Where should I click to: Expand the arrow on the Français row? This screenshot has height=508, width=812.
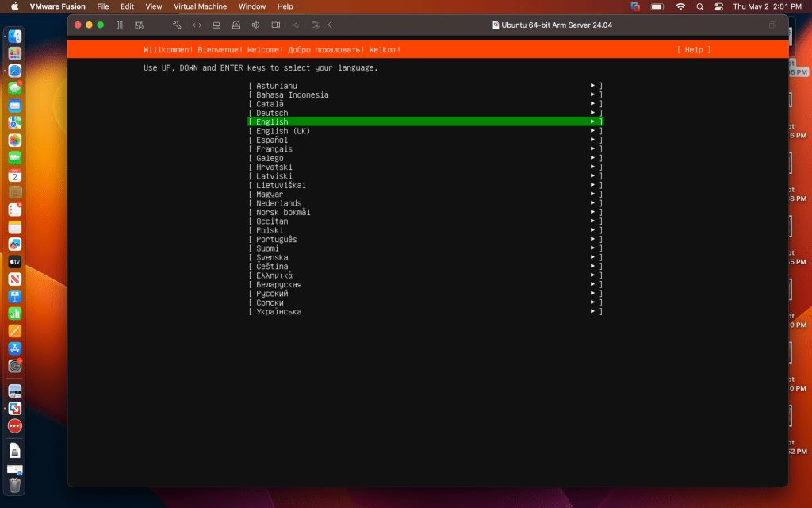[x=592, y=149]
